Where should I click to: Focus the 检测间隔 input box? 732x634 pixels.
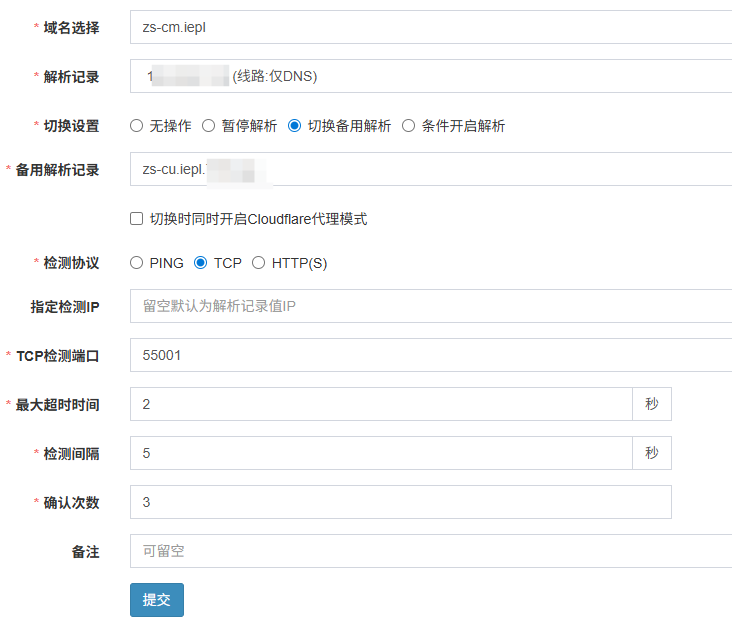coord(380,453)
